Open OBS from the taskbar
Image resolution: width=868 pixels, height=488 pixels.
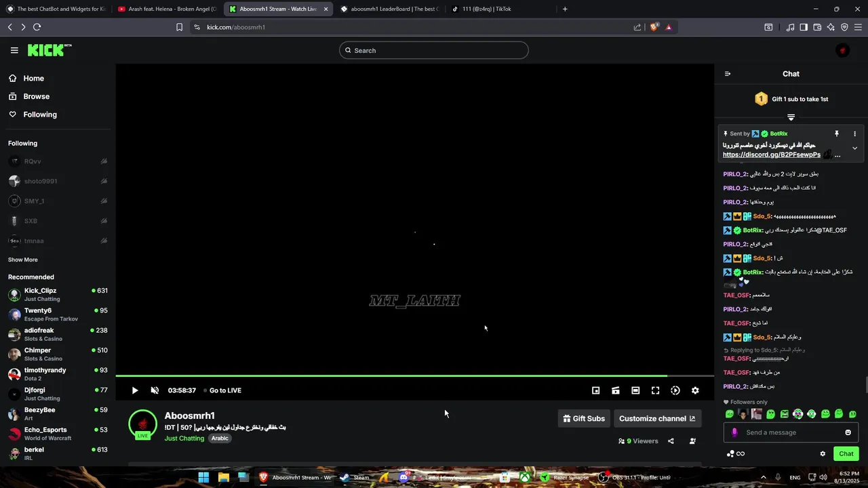633,477
